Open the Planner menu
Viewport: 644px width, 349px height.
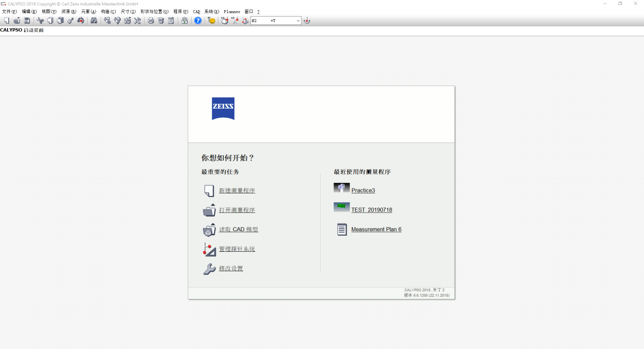pos(232,12)
